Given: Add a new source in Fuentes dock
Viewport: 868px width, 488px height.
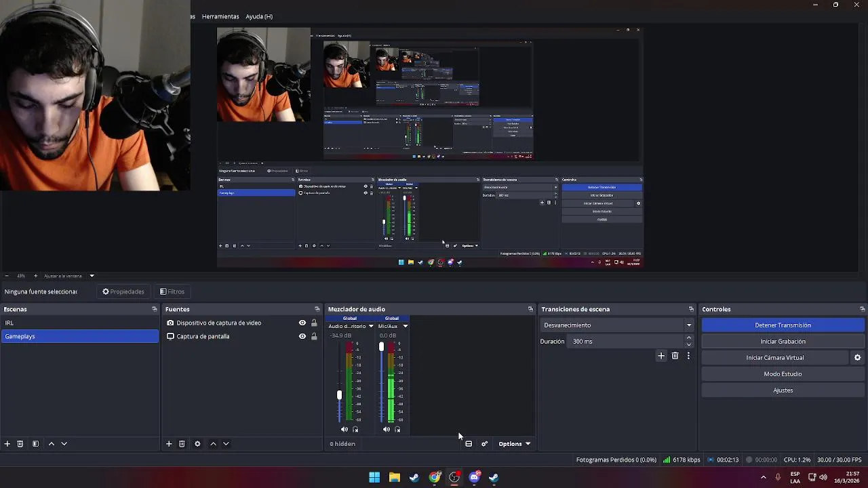Looking at the screenshot, I should [169, 444].
